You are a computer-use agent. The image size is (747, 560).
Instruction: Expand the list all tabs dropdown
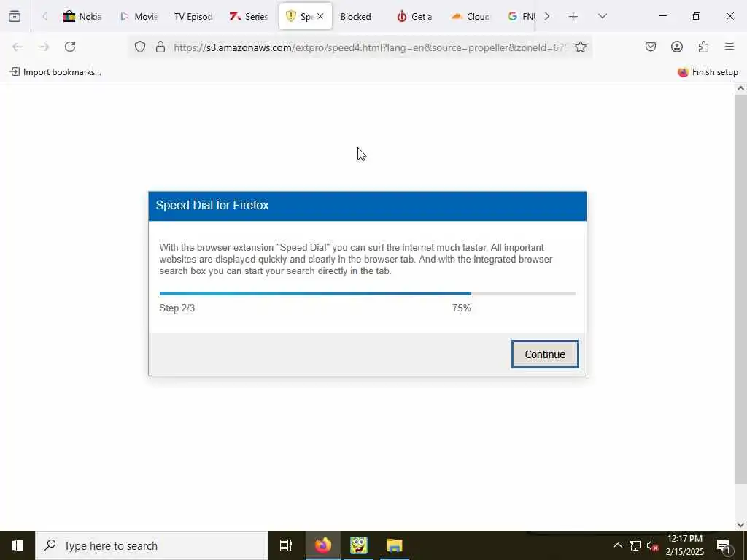[602, 16]
